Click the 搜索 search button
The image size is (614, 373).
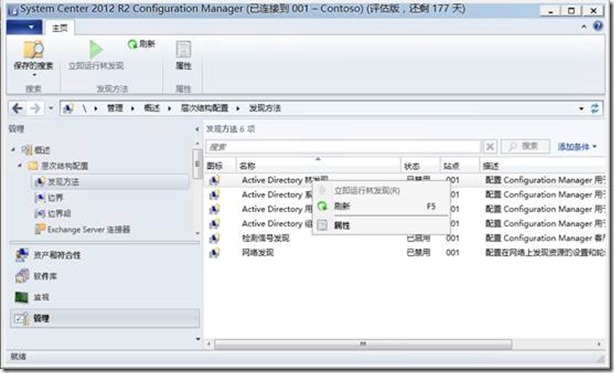(525, 146)
